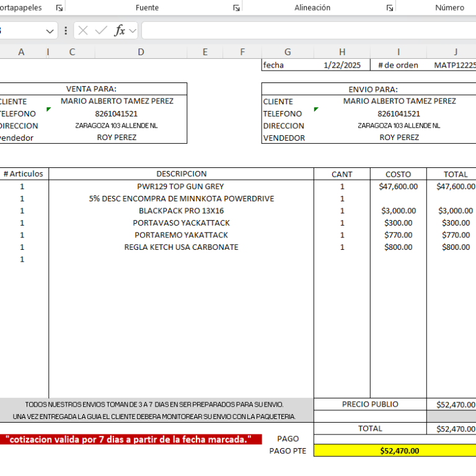Expand the dropdown next to fx
476x476 pixels.
[x=133, y=30]
